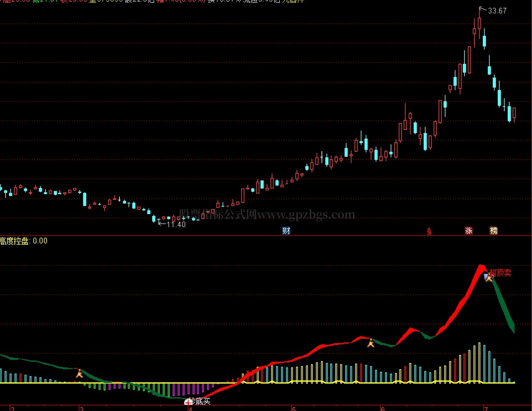Open the 涨 limit-up marker icon
532x411 pixels.
coord(468,231)
